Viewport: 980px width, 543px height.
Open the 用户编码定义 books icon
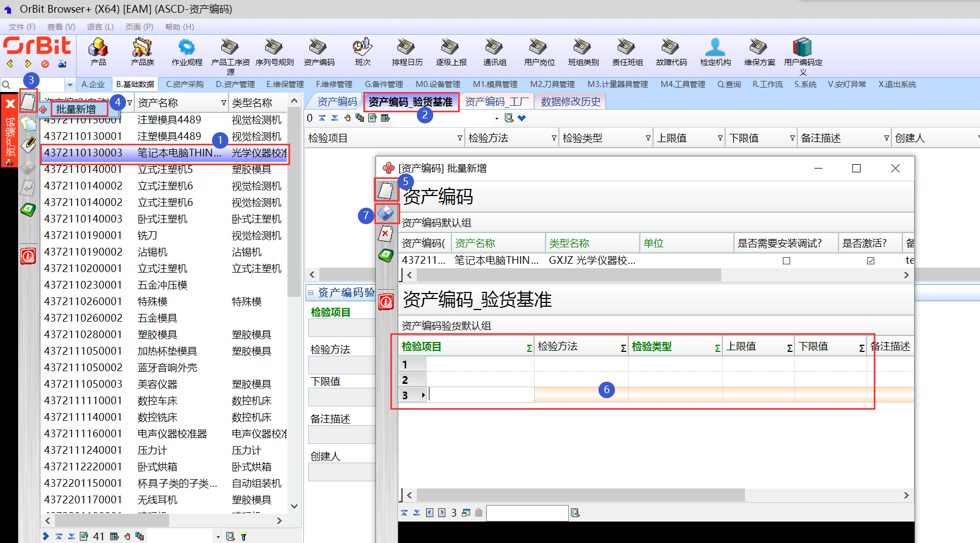click(803, 47)
